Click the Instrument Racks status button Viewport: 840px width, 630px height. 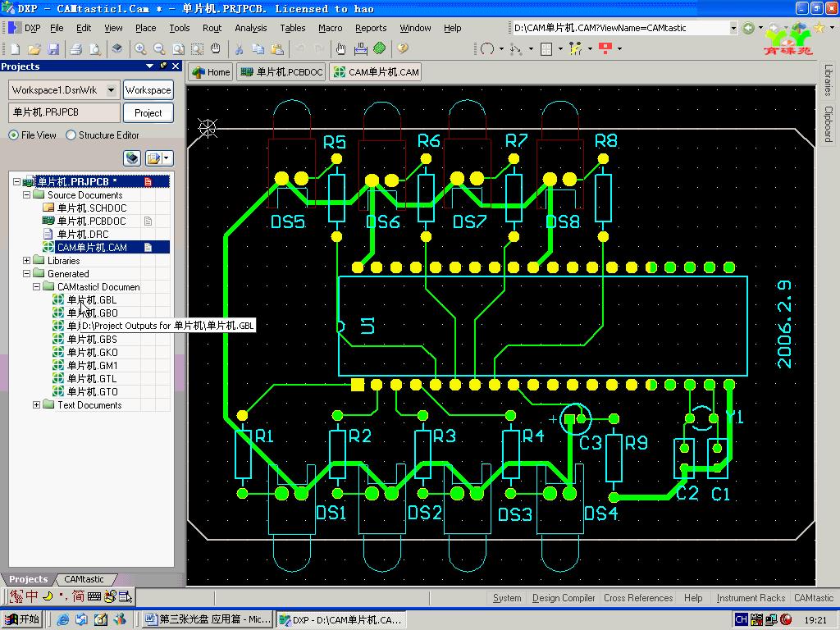751,598
